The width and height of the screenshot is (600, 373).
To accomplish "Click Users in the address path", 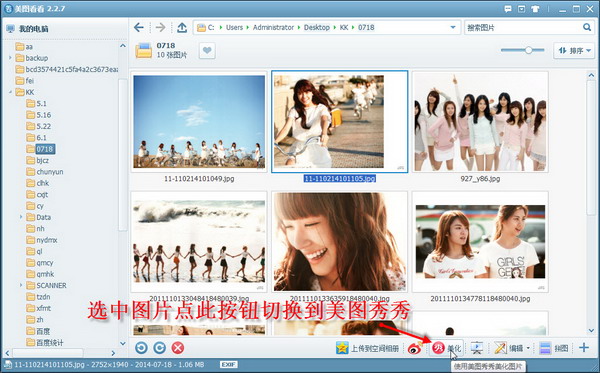I will [x=234, y=28].
